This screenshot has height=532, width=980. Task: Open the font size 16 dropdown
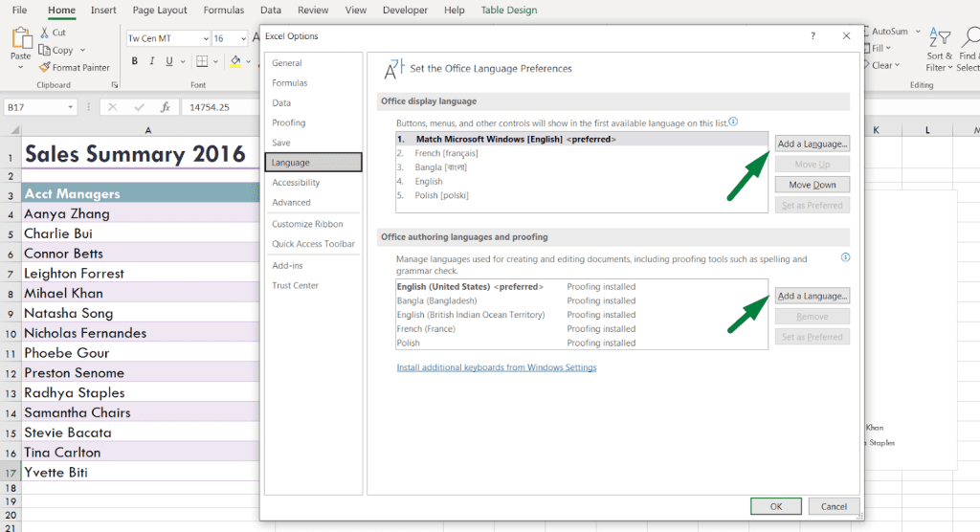243,39
